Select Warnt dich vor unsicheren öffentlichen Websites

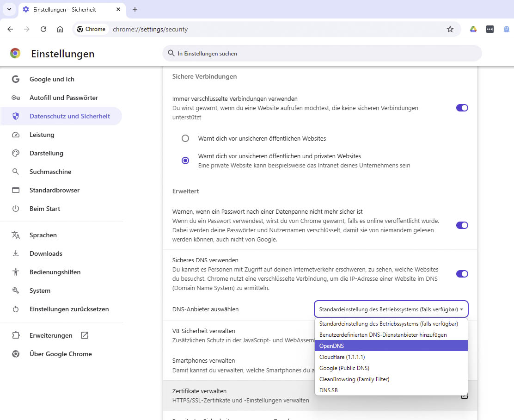point(185,138)
